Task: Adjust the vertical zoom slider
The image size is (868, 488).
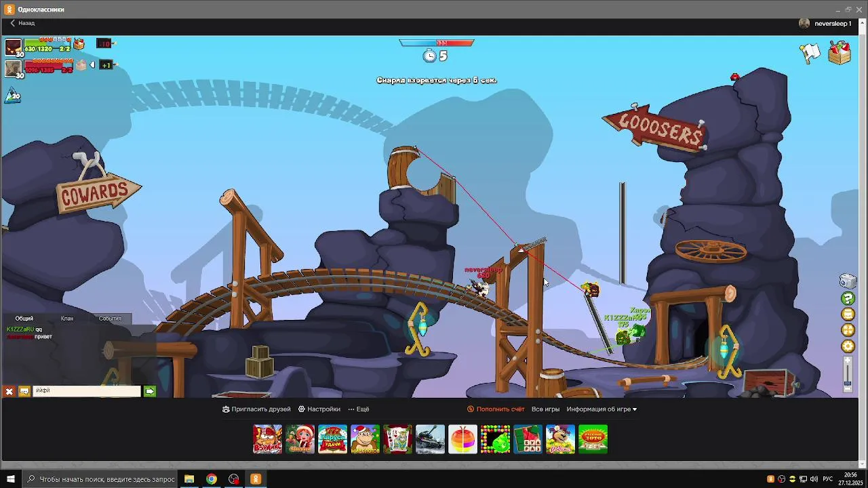Action: (x=848, y=374)
